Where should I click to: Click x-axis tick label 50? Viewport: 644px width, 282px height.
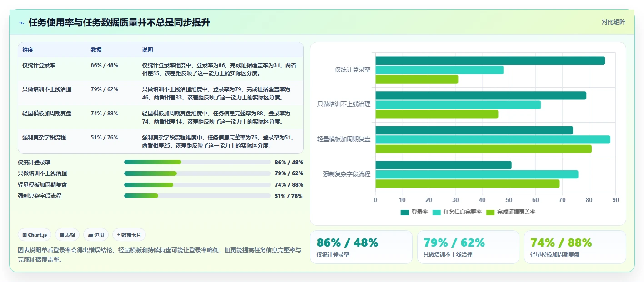coord(509,200)
